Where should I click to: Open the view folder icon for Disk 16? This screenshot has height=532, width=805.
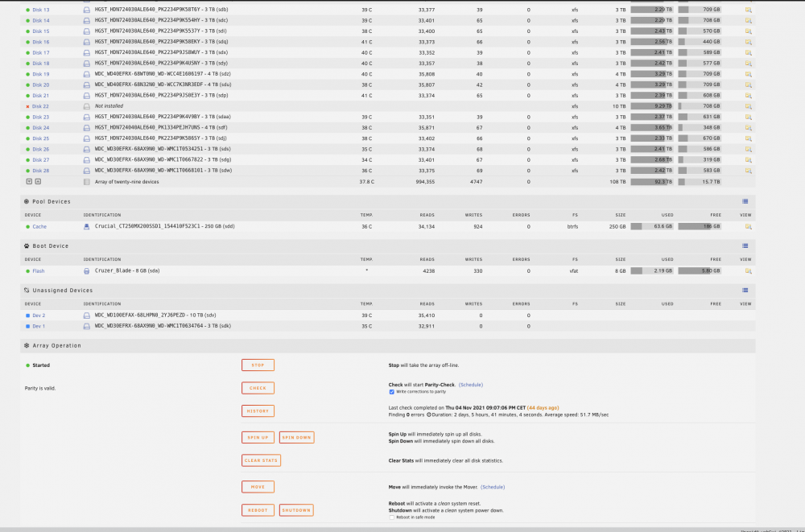tap(748, 42)
